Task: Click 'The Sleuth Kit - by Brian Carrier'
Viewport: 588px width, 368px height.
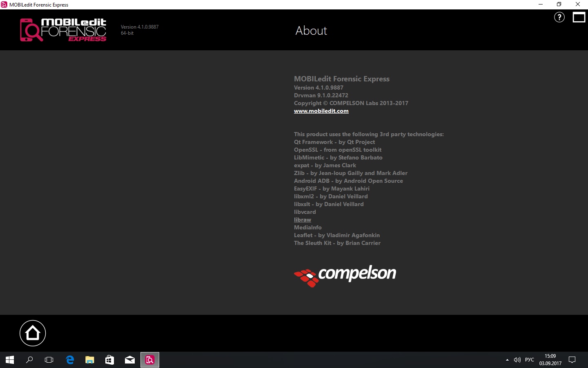Action: tap(337, 243)
